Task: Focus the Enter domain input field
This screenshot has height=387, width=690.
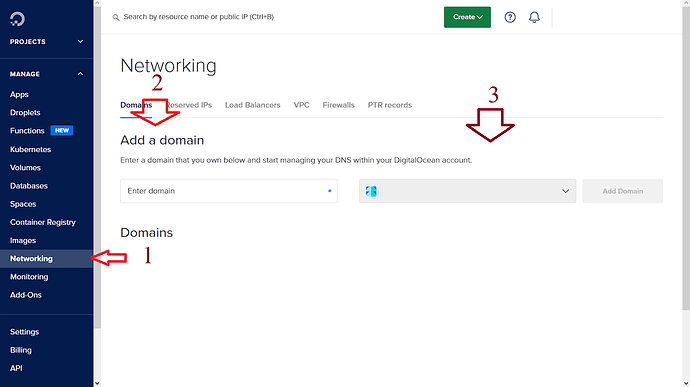Action: click(229, 191)
